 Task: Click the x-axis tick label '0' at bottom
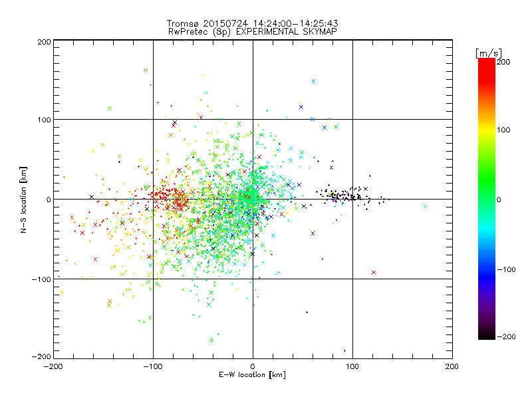pos(253,366)
